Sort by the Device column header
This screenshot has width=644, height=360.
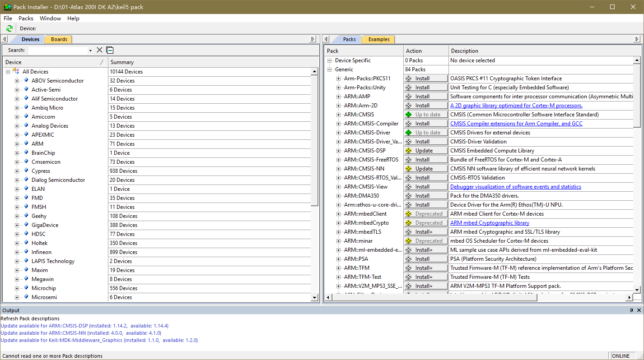pyautogui.click(x=55, y=62)
